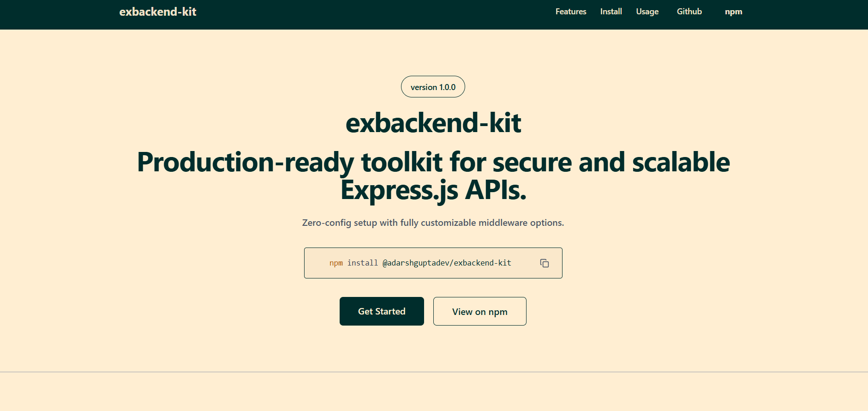Open the Github link in navbar
This screenshot has width=868, height=411.
click(689, 12)
